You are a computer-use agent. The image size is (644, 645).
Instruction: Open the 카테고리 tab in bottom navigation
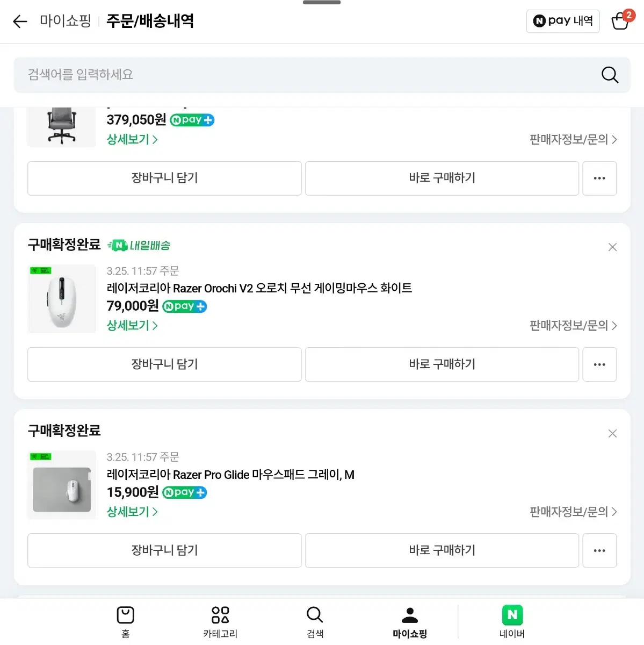(220, 615)
